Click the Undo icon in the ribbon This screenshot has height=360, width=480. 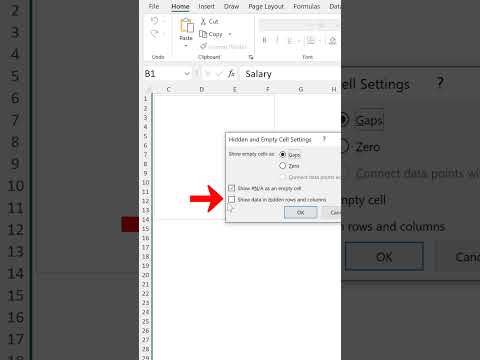point(154,21)
